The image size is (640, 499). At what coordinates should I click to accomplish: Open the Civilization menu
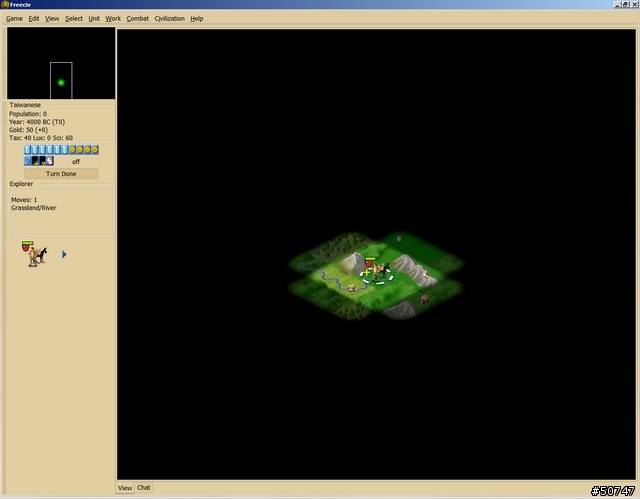tap(169, 19)
